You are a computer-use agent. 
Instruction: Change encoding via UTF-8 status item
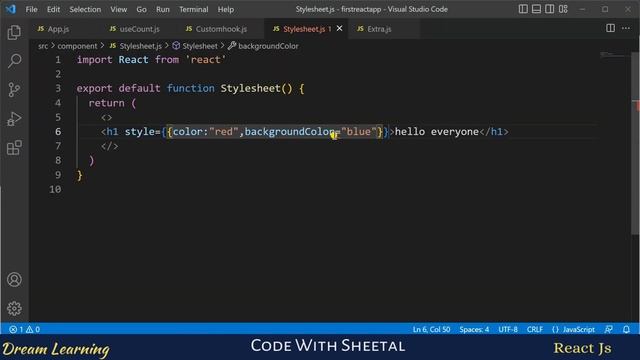508,329
